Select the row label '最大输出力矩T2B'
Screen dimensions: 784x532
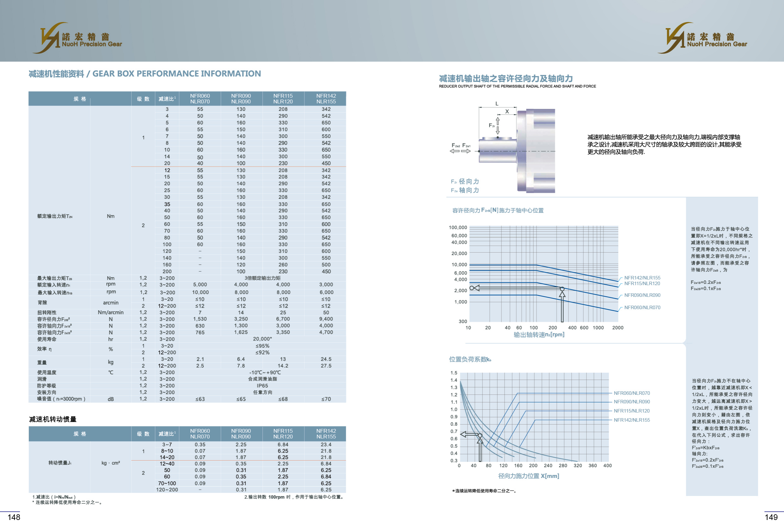point(54,278)
